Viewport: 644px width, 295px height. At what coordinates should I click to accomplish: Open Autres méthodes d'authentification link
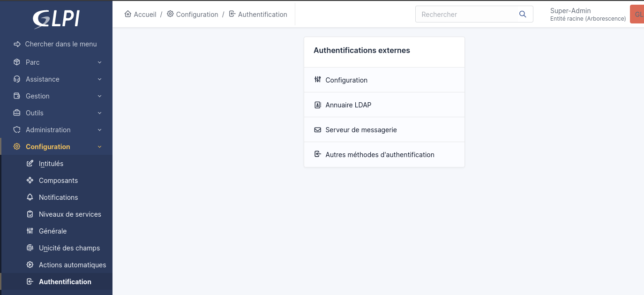380,155
